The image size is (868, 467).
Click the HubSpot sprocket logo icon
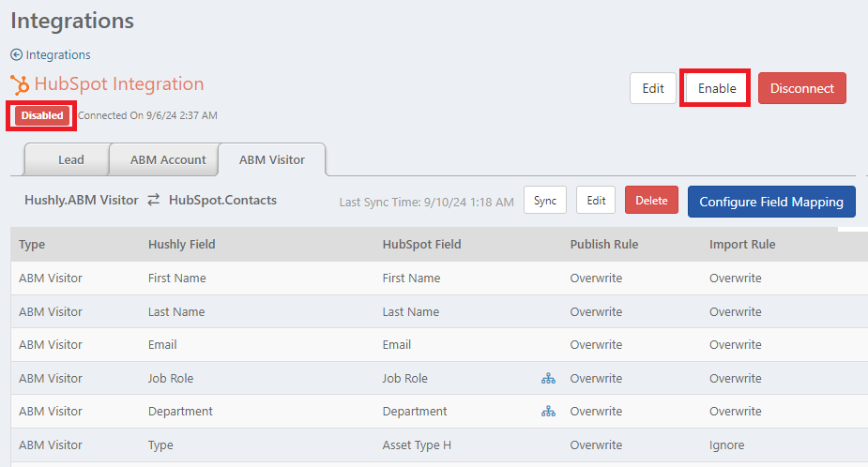(x=20, y=84)
